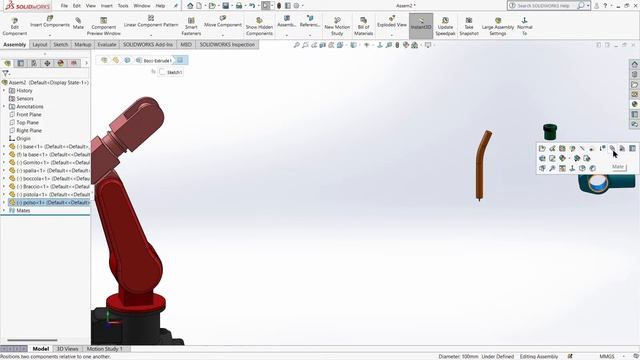
Task: Click the Reference Geometry tool
Action: pos(310,22)
